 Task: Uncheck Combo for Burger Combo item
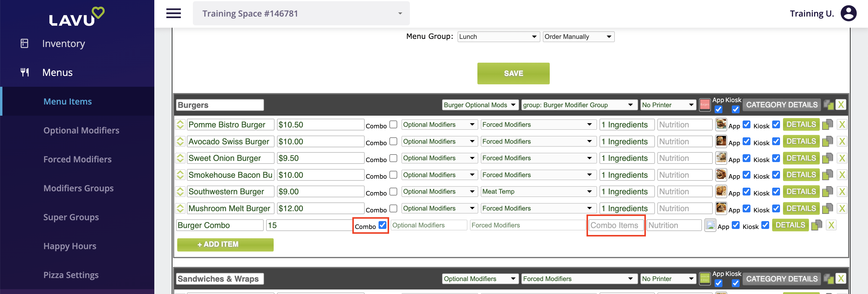[x=382, y=225]
